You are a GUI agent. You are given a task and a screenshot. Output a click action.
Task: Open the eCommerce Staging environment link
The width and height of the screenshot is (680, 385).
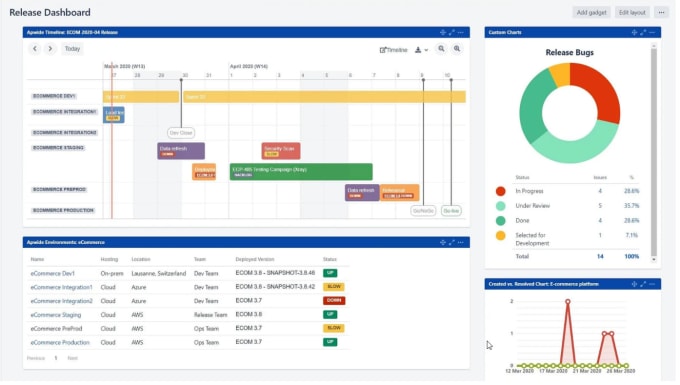coord(56,315)
